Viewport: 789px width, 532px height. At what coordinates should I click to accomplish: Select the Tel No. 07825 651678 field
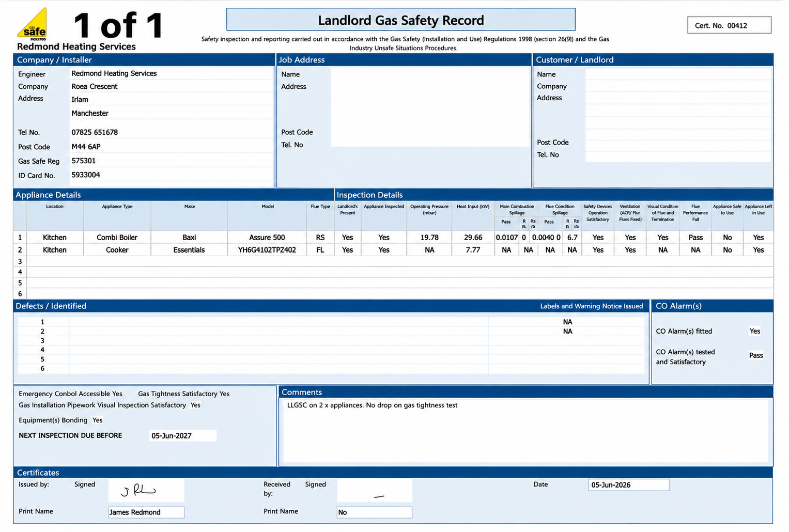tap(171, 132)
